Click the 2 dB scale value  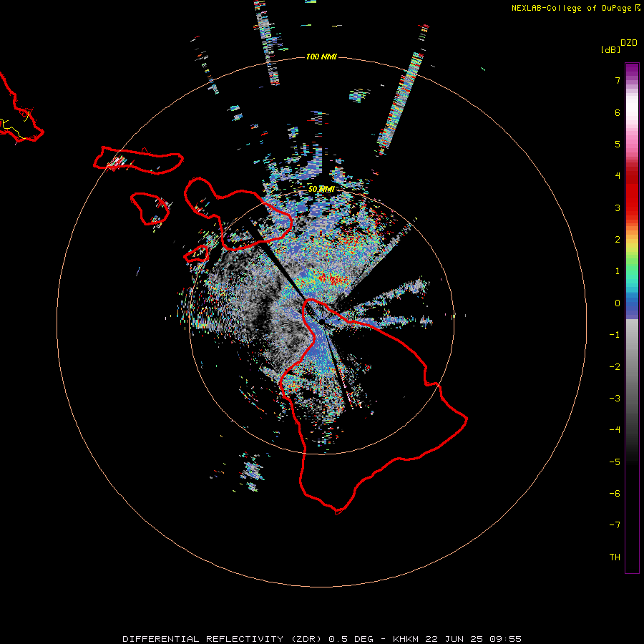click(618, 240)
